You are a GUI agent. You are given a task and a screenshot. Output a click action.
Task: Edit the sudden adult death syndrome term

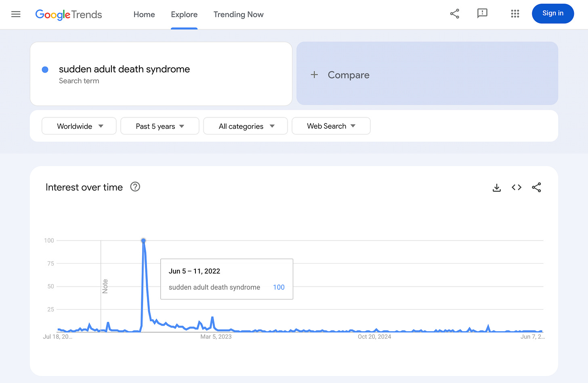tap(124, 69)
